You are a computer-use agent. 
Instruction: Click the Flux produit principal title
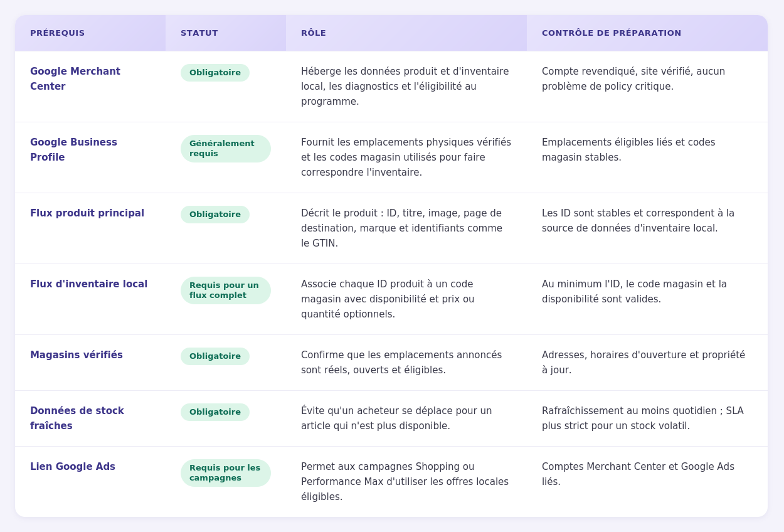pyautogui.click(x=87, y=213)
